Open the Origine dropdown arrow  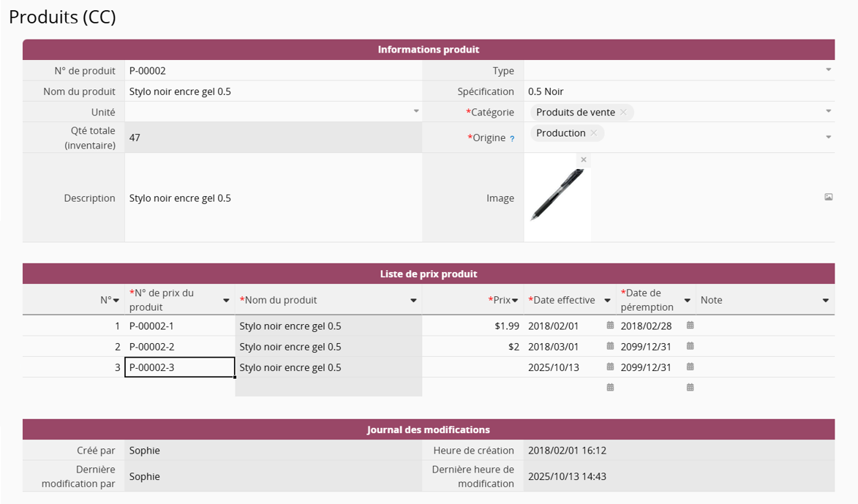coord(828,138)
